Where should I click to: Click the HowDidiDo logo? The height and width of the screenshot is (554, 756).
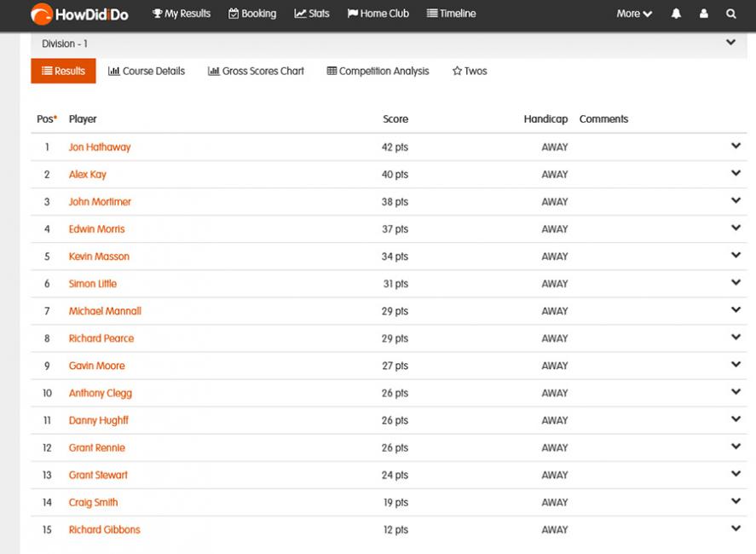pos(79,14)
